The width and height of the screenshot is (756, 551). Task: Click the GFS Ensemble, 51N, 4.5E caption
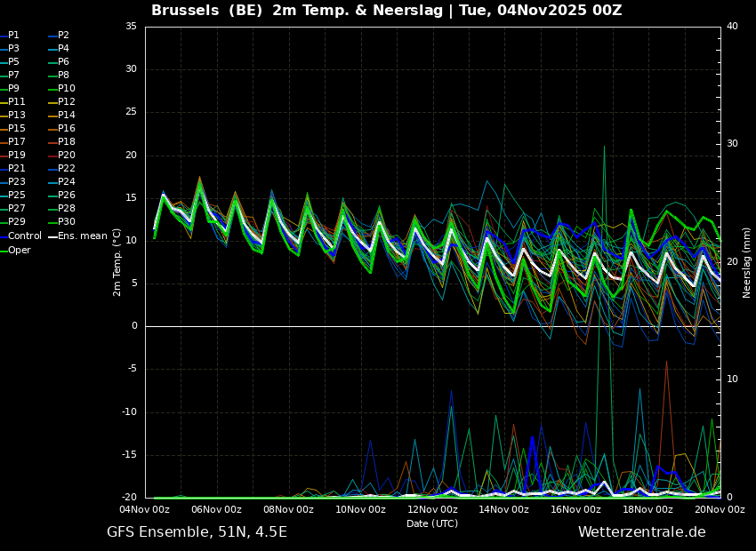pos(197,532)
